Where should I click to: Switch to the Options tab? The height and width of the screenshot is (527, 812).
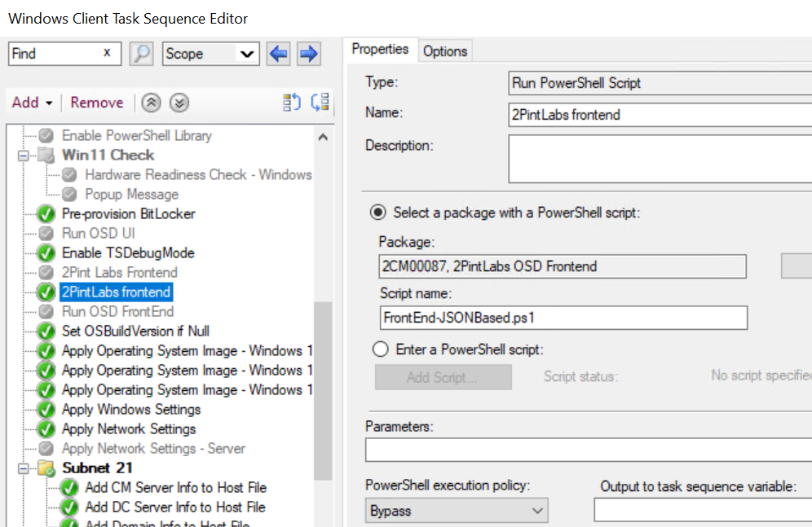pos(445,51)
